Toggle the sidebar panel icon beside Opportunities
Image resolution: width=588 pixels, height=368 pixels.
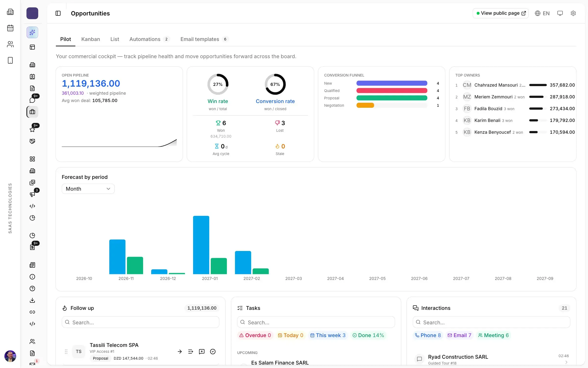point(58,13)
